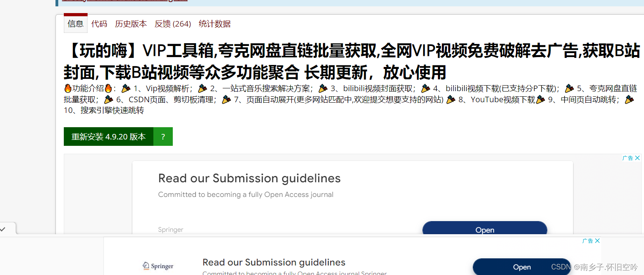View the 反馈 (264) tab

pyautogui.click(x=173, y=24)
